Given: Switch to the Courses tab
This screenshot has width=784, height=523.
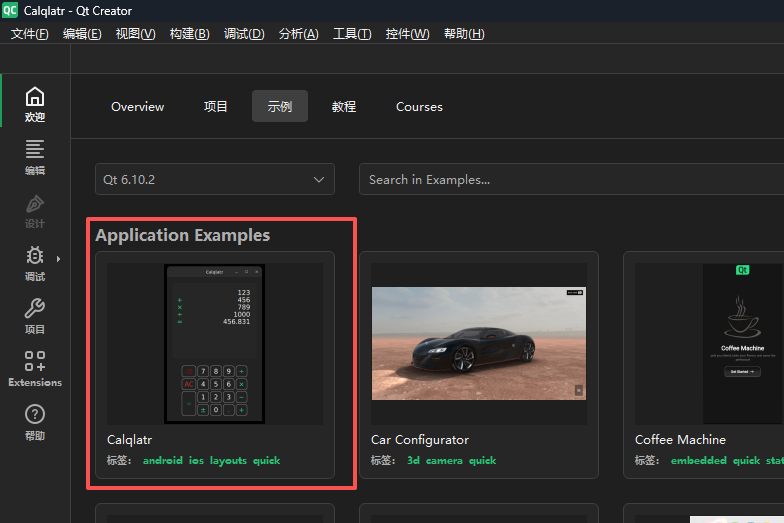Looking at the screenshot, I should [419, 106].
